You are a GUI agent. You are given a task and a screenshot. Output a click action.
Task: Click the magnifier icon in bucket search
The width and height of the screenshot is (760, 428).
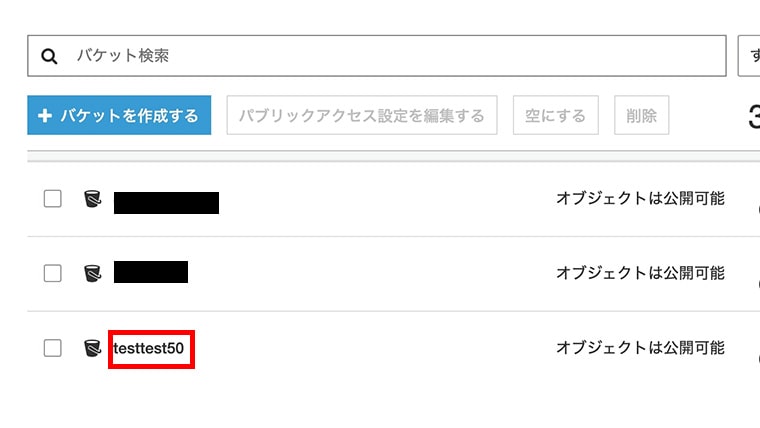tap(49, 56)
